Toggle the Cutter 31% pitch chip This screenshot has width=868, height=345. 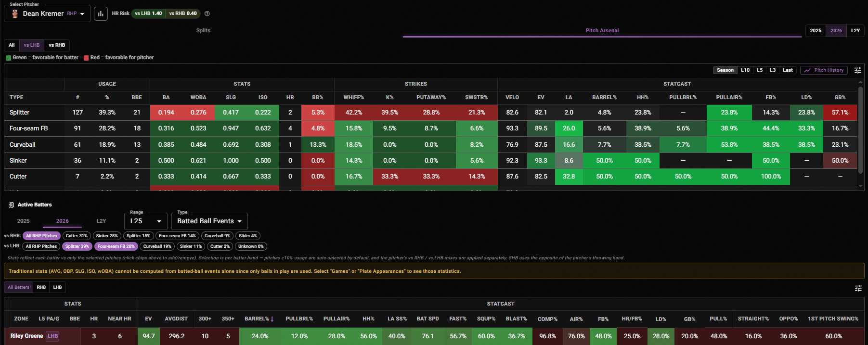77,236
